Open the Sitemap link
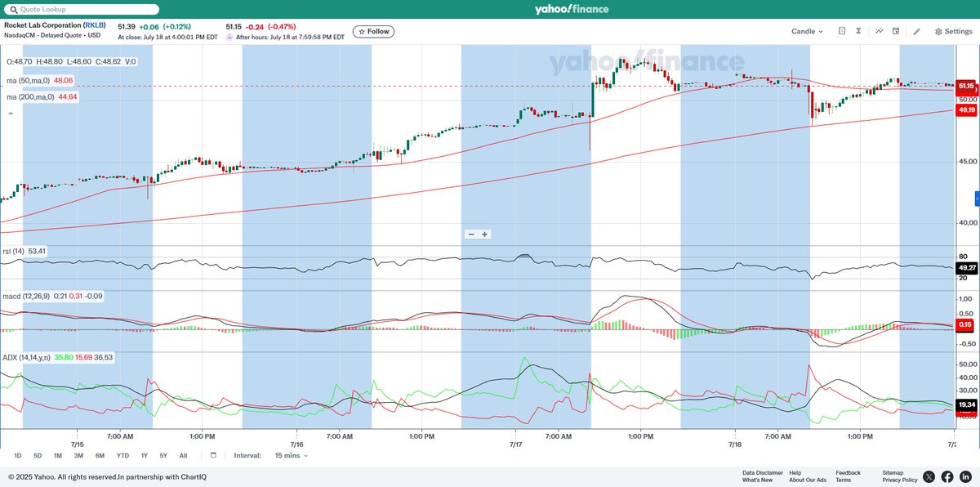Viewport: 980px width, 487px height. (893, 472)
